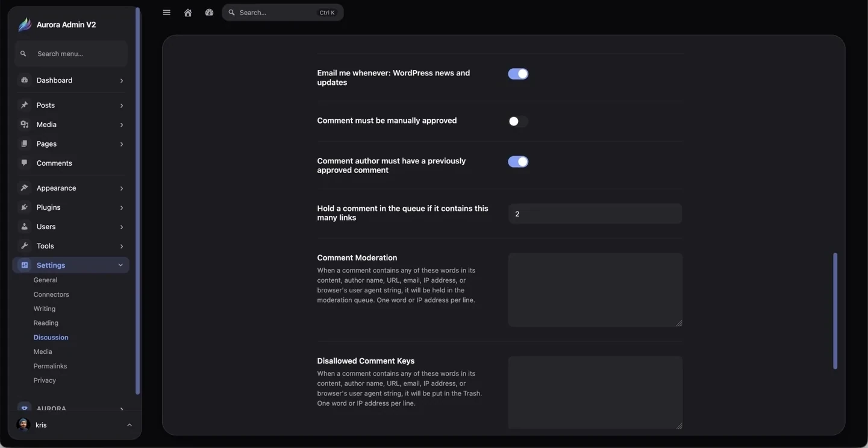Click the Aurora Admin V2 logo
The image size is (868, 448).
click(x=25, y=25)
